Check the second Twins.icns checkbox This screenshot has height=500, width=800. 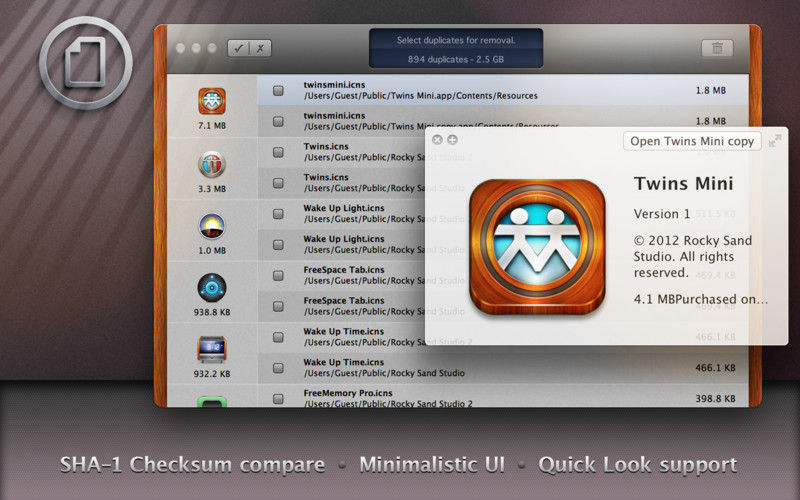point(278,183)
